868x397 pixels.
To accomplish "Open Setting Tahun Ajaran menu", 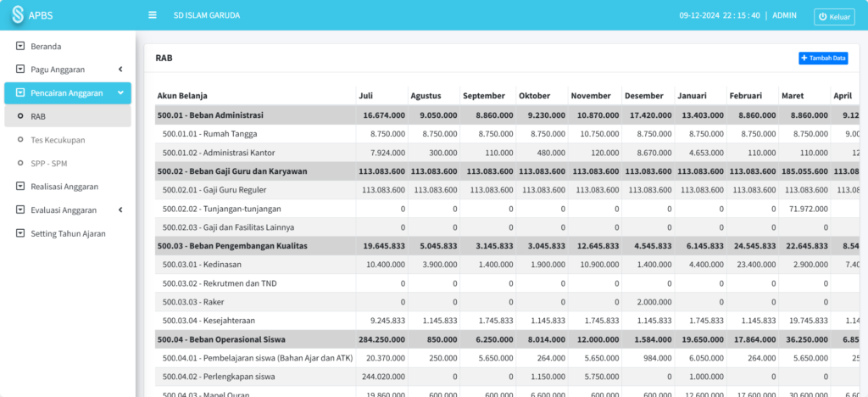I will (x=68, y=233).
